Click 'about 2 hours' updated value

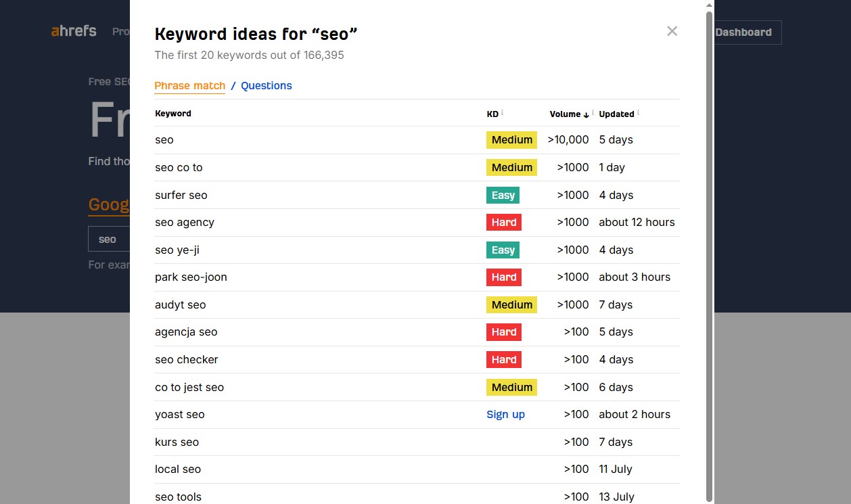point(635,415)
